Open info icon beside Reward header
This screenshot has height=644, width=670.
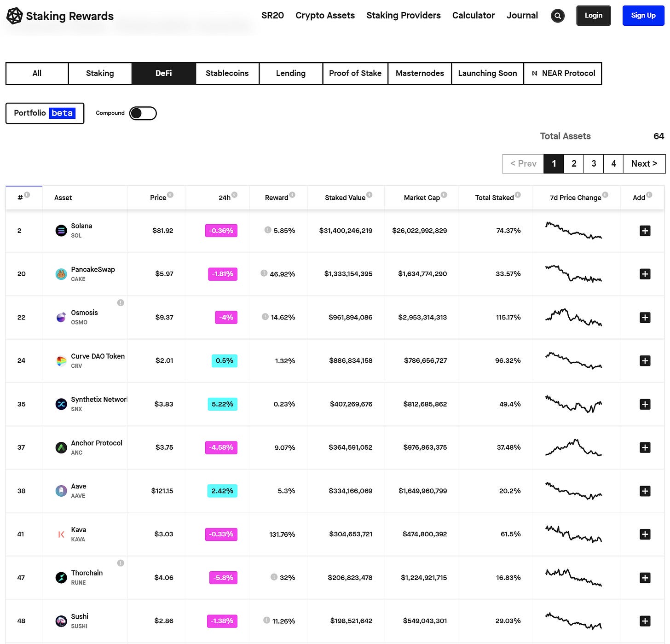pyautogui.click(x=292, y=195)
